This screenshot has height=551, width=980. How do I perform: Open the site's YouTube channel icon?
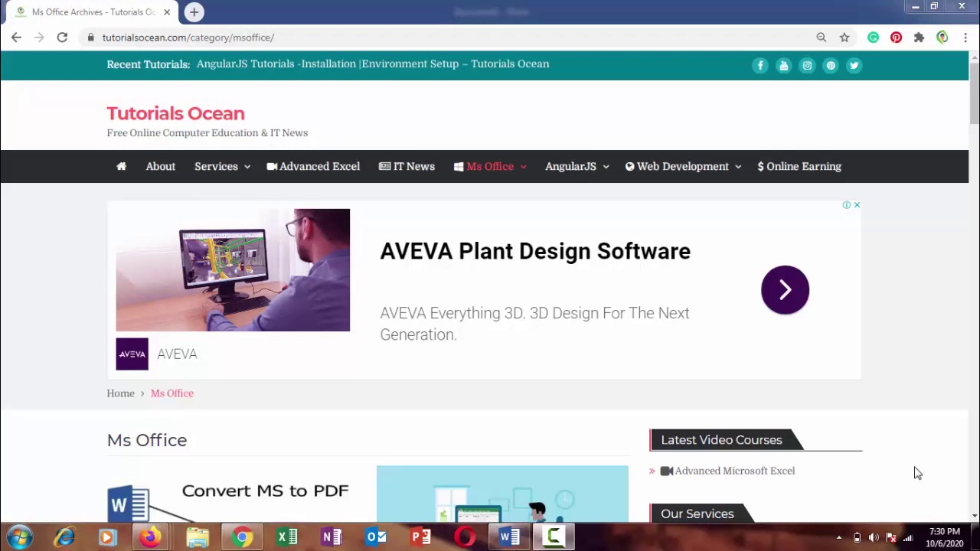point(784,66)
